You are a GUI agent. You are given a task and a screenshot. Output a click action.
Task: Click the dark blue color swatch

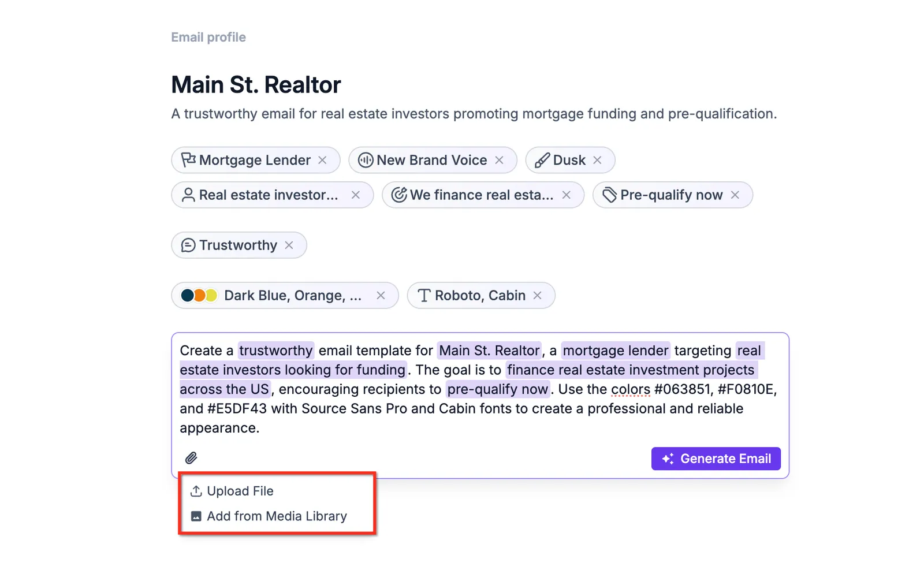tap(187, 295)
